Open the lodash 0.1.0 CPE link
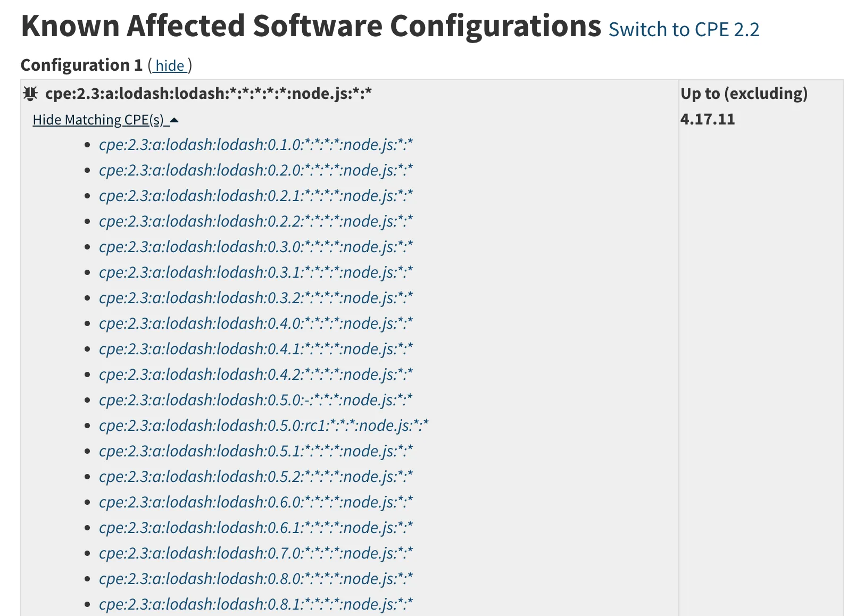The image size is (864, 616). pos(256,145)
